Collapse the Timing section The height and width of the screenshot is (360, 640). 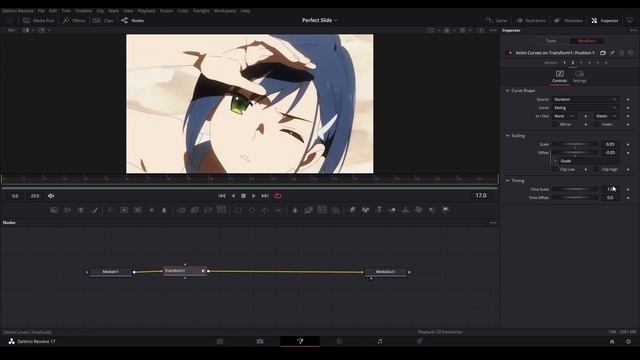click(x=507, y=180)
